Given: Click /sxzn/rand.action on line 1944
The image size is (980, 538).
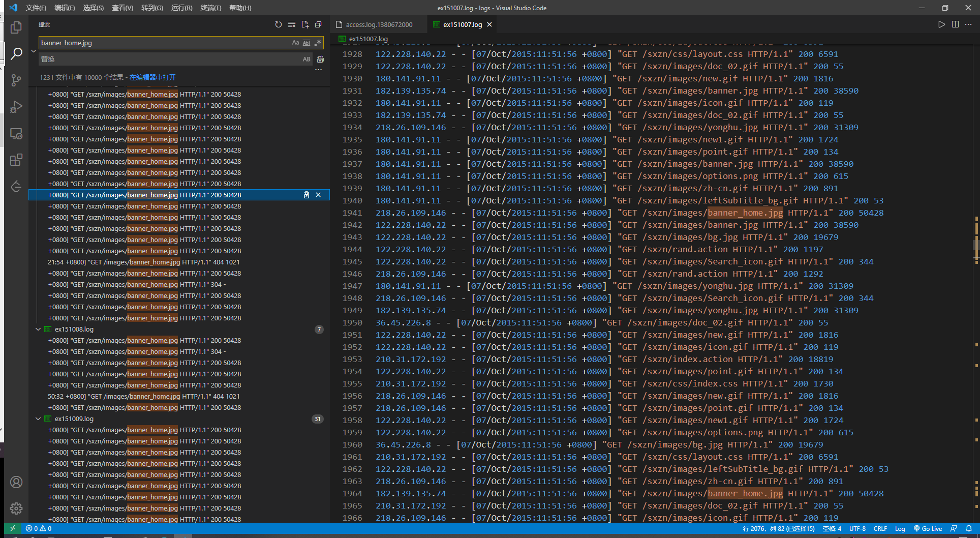Looking at the screenshot, I should point(685,249).
